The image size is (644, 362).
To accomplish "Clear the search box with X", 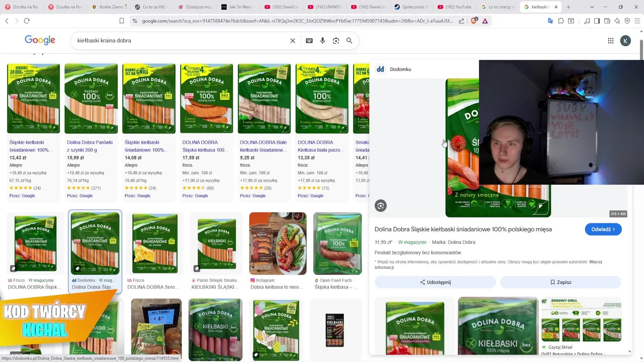I will [293, 41].
